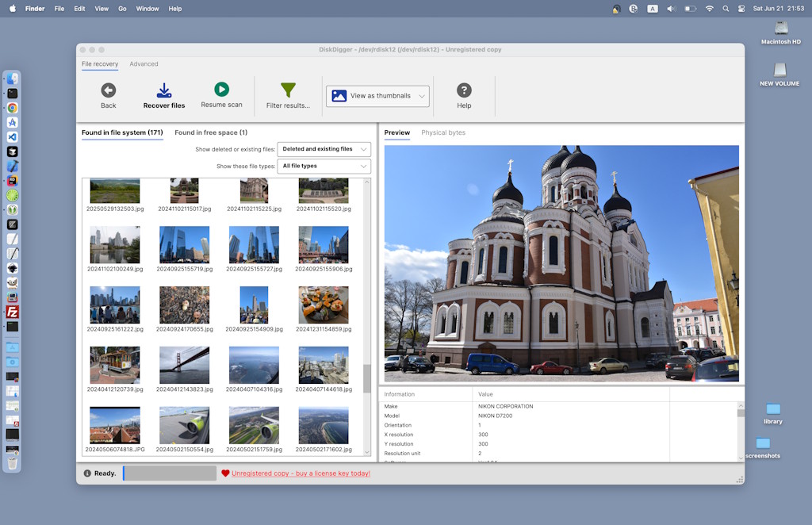Open Filter results funnel icon
This screenshot has height=525, width=812.
(x=288, y=90)
